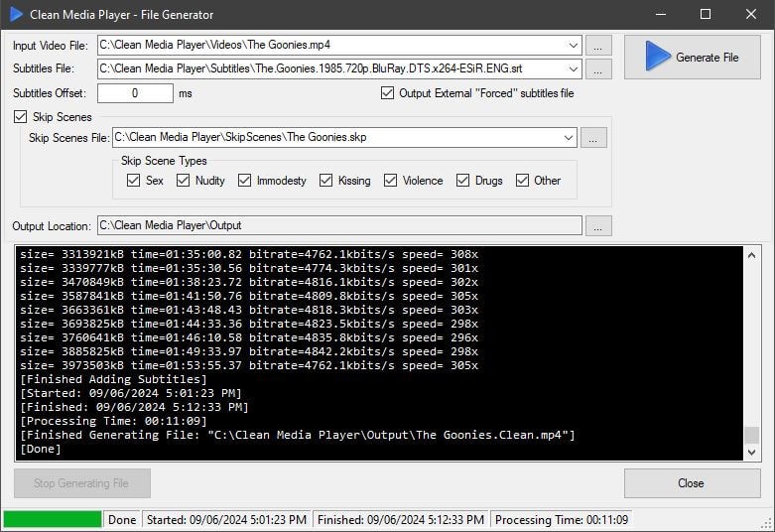This screenshot has height=532, width=775.
Task: Expand Input Video File dropdown
Action: coord(574,46)
